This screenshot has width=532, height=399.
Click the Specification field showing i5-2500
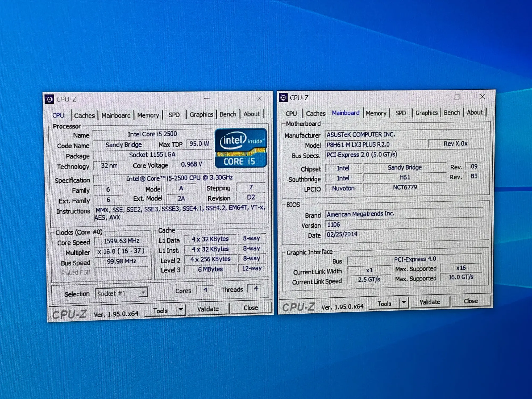pyautogui.click(x=180, y=178)
